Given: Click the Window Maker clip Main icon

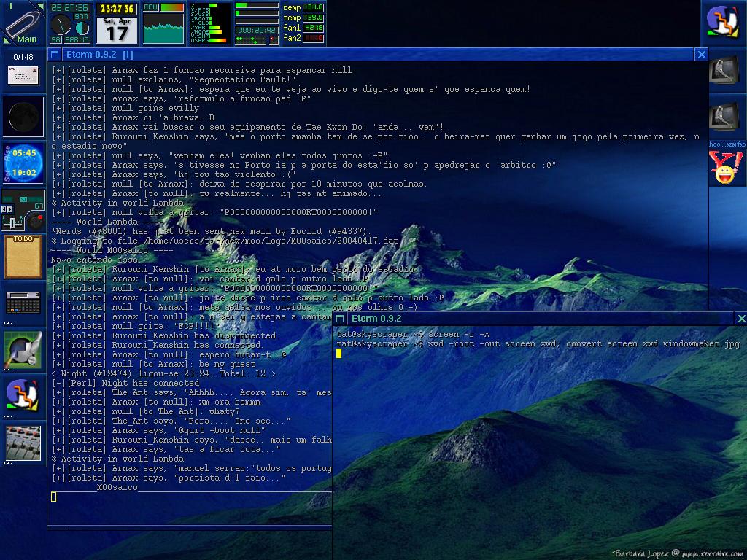Looking at the screenshot, I should pyautogui.click(x=23, y=23).
